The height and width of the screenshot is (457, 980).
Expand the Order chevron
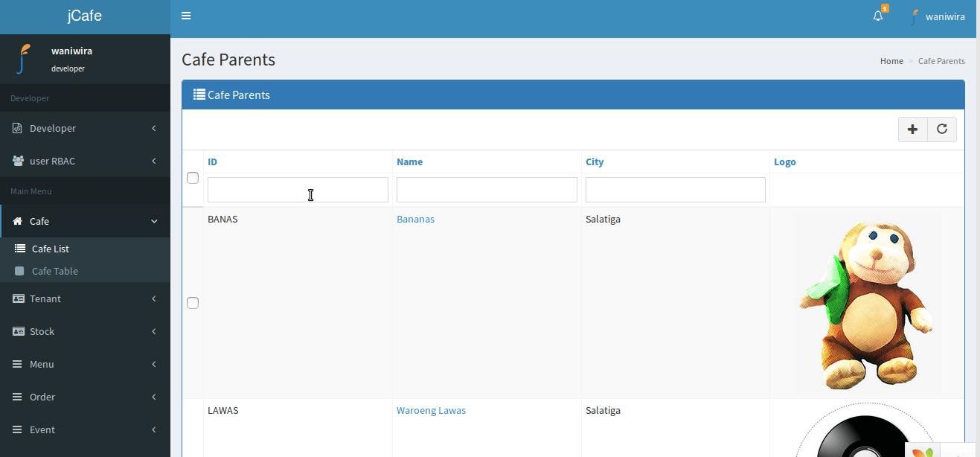[x=154, y=397]
